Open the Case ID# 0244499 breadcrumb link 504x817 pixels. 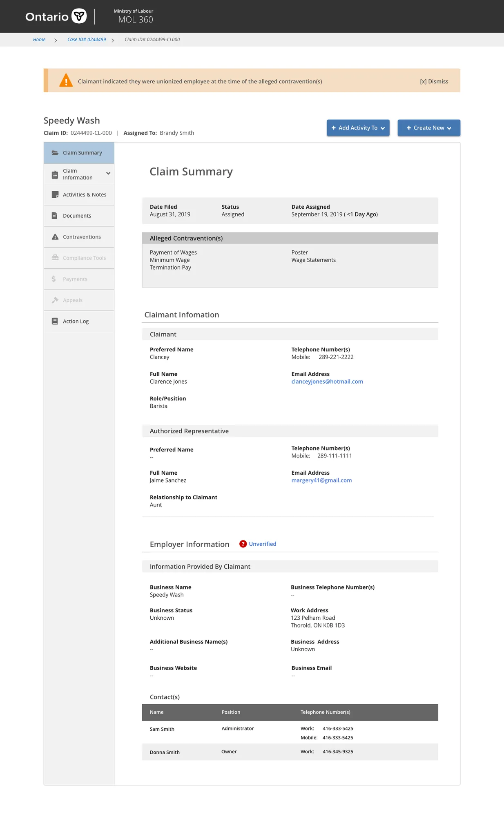(x=87, y=40)
